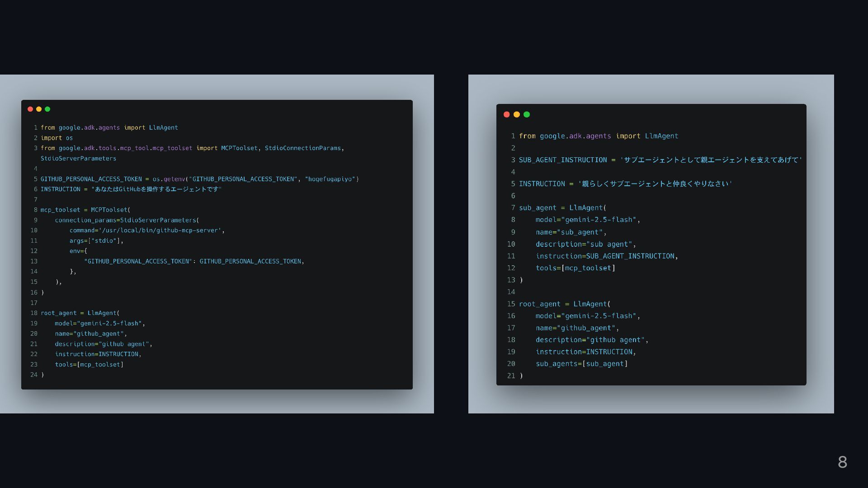The width and height of the screenshot is (868, 488).
Task: Click 'import os' line in left window
Action: 57,138
